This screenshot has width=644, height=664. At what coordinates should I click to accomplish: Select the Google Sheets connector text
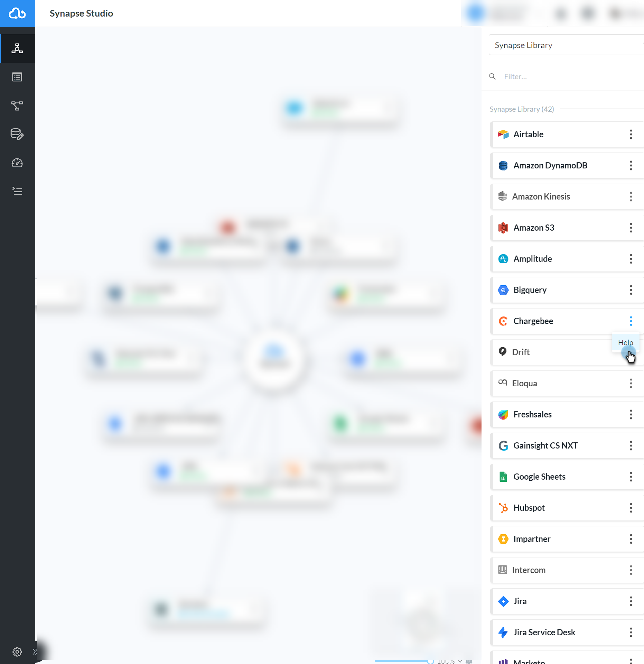[539, 477]
